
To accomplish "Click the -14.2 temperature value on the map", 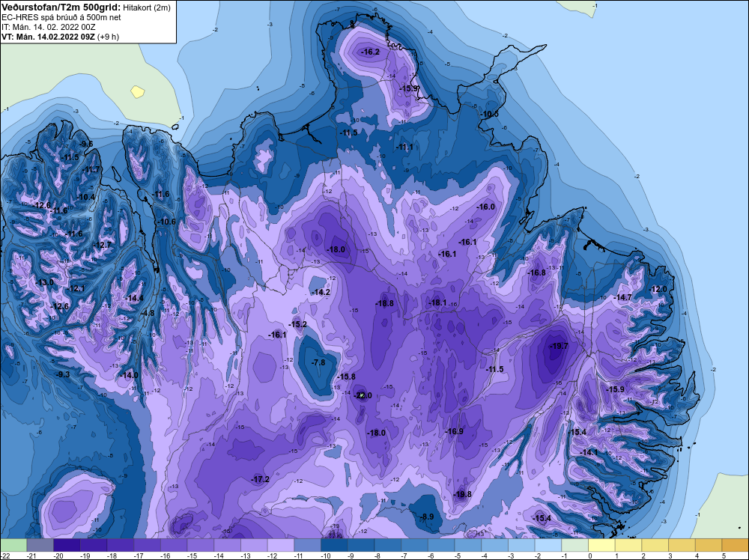I will click(321, 292).
